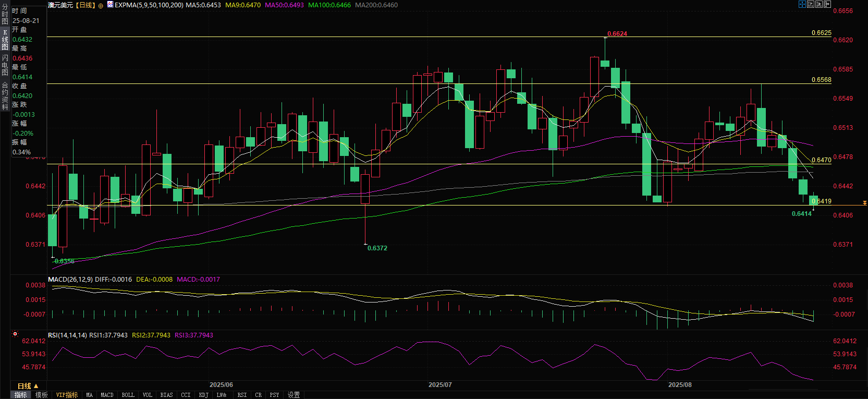Click the MACD(26,12,9) label
The image size is (868, 399).
coord(70,279)
